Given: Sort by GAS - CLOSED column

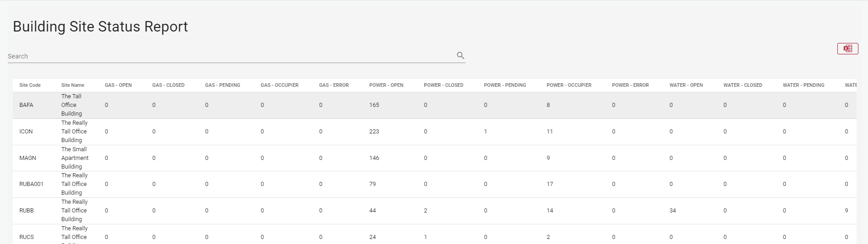Looking at the screenshot, I should tap(168, 85).
